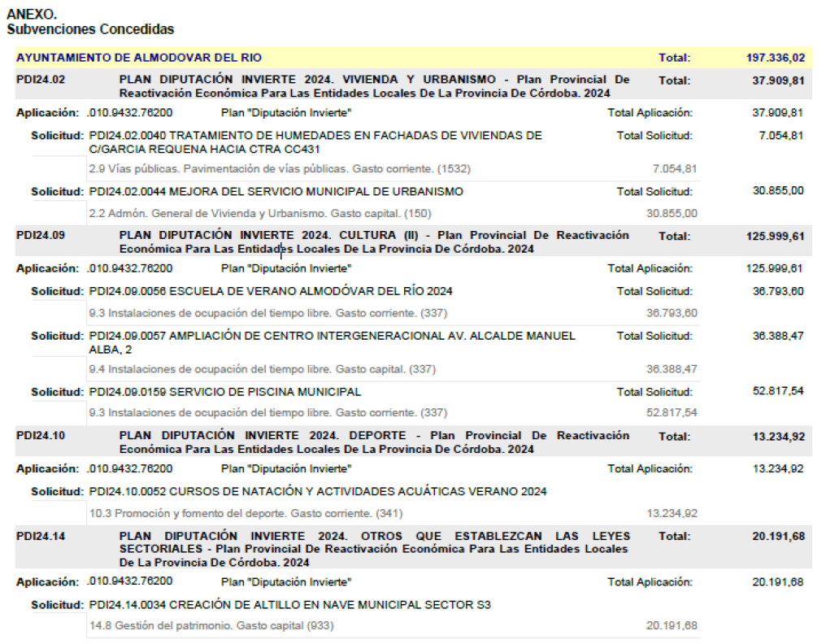Image resolution: width=826 pixels, height=644 pixels.
Task: Click solicitud PDI24.10.0052 CURSOS DE NATACIÓN
Action: 318,491
